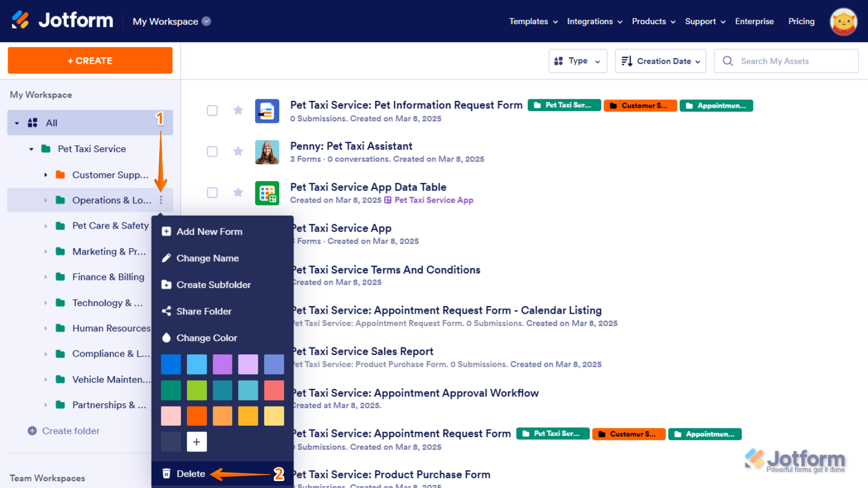Click the Compliance folder icon

click(x=61, y=354)
